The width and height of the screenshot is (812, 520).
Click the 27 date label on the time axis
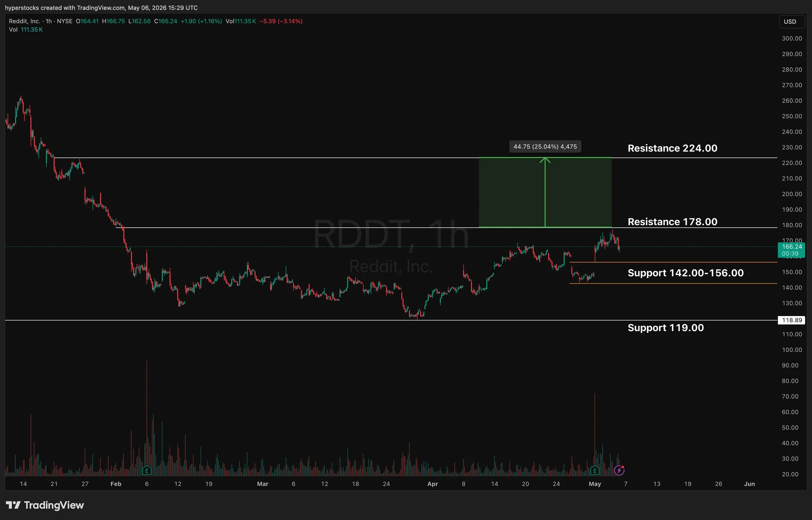[x=85, y=484]
